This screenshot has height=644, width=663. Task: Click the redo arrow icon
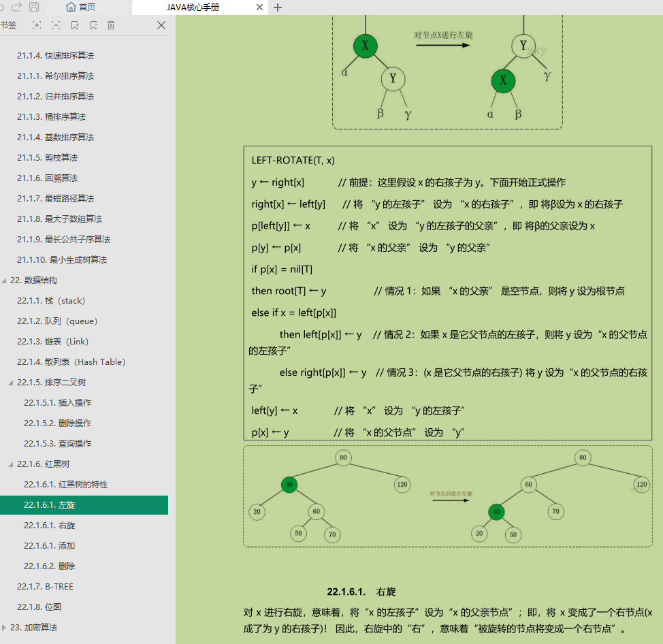tap(16, 7)
